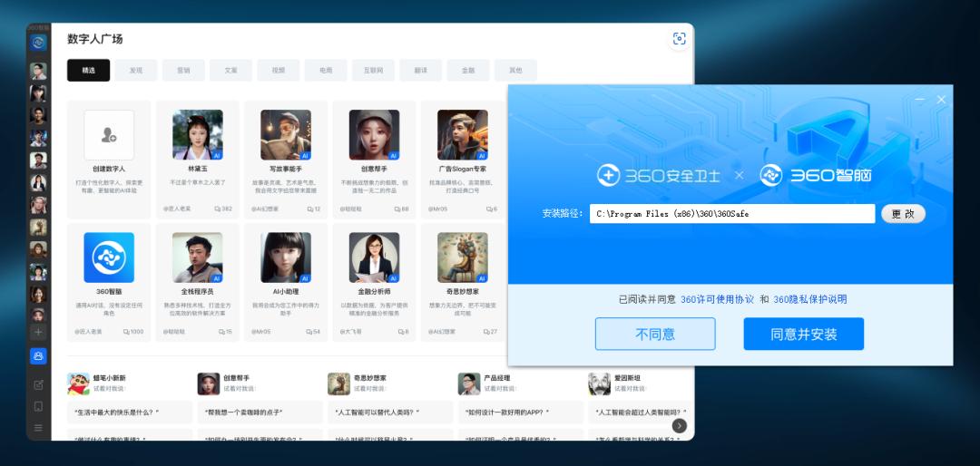Click the 广告Slogan专家 card title text
This screenshot has height=466, width=980.
pos(463,170)
